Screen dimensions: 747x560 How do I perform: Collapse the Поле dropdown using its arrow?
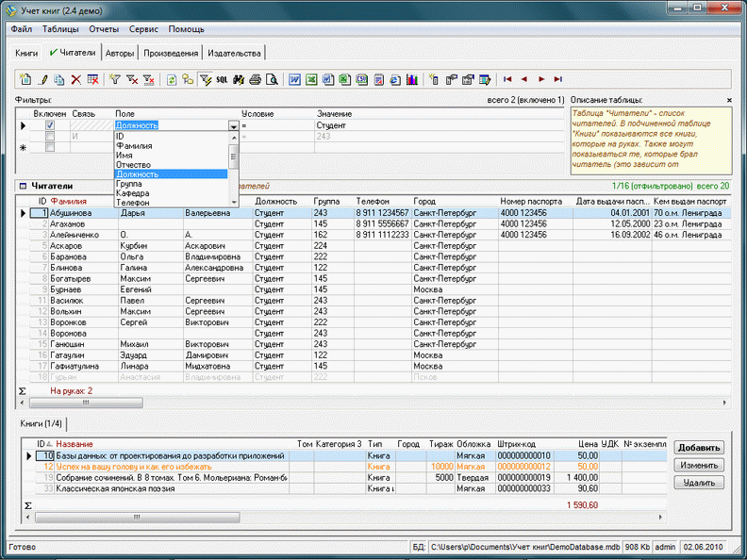233,125
